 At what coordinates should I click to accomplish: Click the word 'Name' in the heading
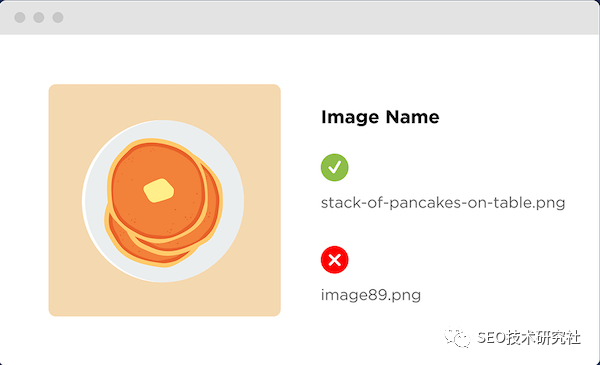coord(412,117)
